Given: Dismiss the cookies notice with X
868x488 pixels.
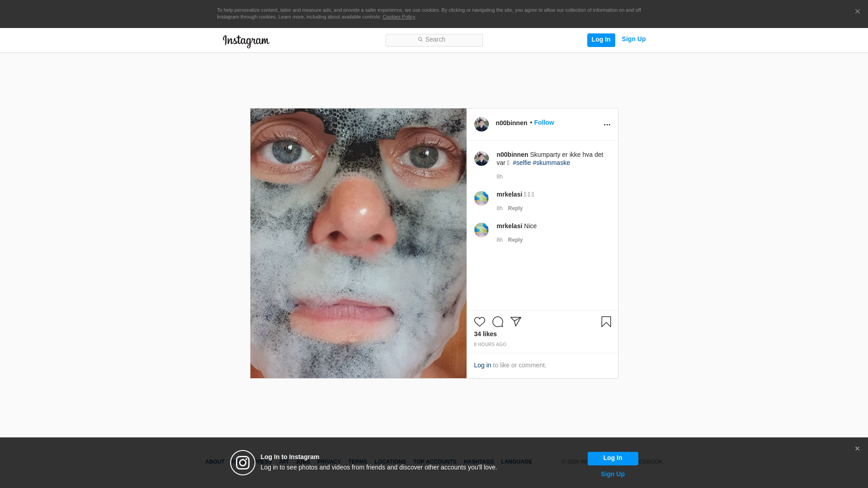Looking at the screenshot, I should (x=857, y=12).
